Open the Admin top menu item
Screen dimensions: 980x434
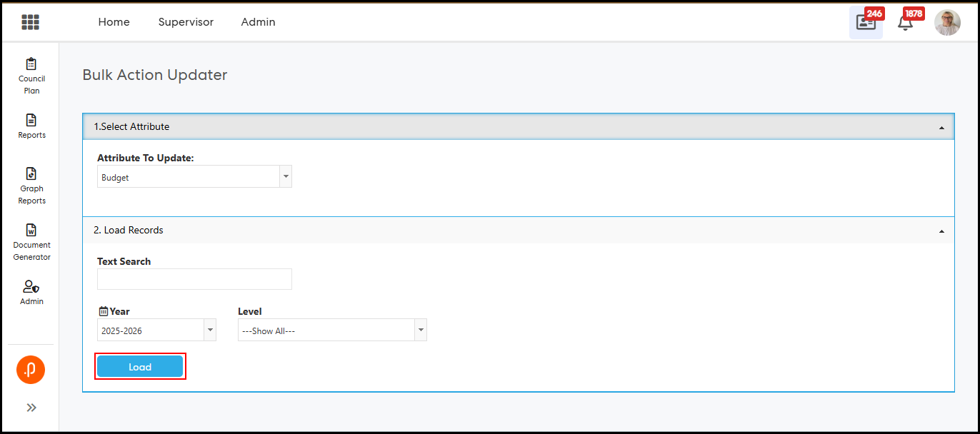tap(258, 22)
